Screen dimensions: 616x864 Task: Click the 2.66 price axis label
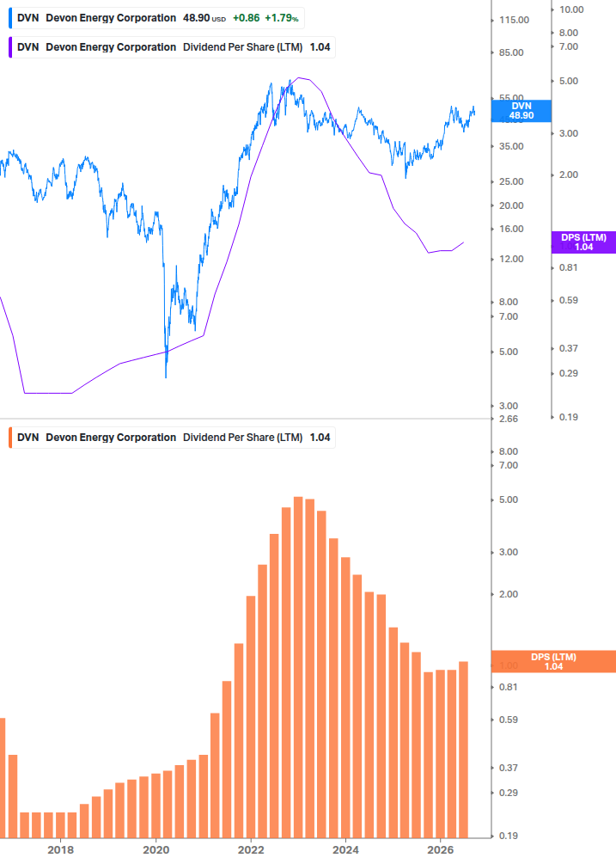pyautogui.click(x=509, y=419)
